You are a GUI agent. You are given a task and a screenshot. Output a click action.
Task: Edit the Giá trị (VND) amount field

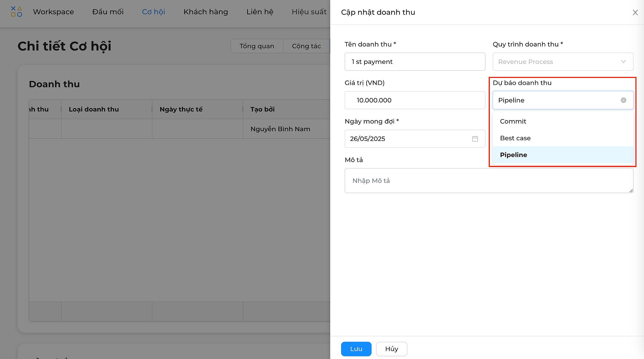[415, 100]
